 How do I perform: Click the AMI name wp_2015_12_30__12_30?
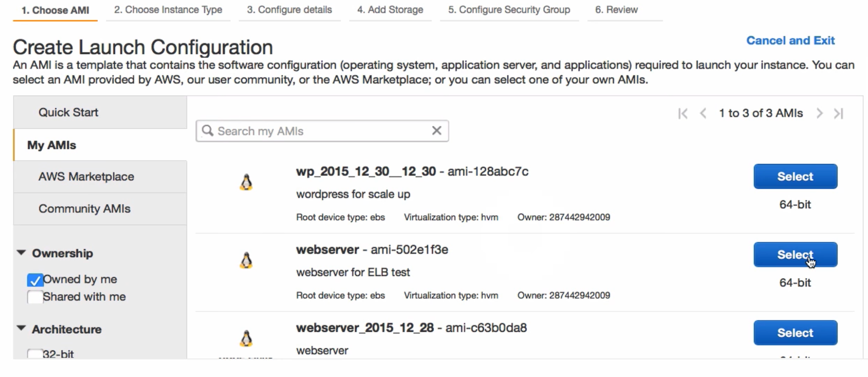coord(366,171)
